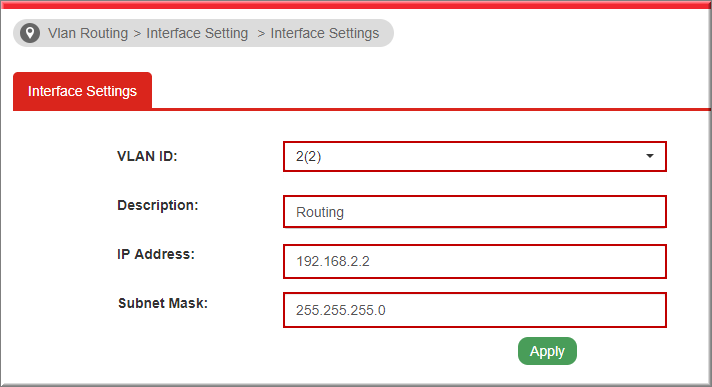
Task: Focus the Description field containing Routing
Action: pyautogui.click(x=475, y=212)
